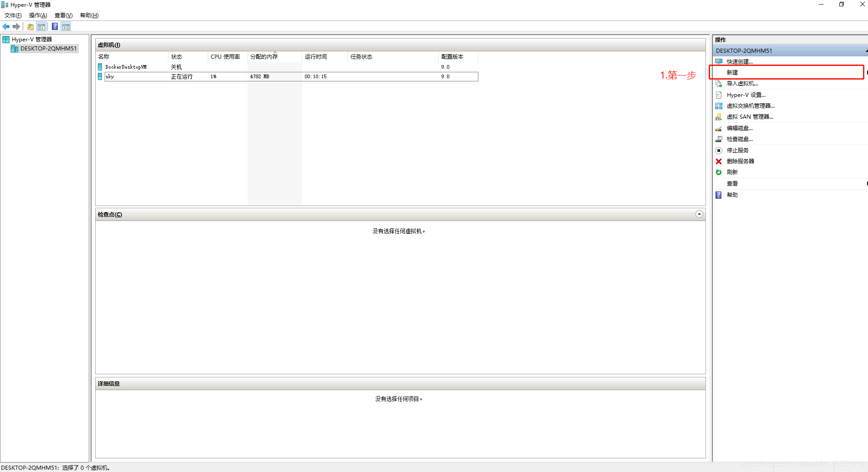Click the sky virtual machine row icon

click(x=100, y=76)
